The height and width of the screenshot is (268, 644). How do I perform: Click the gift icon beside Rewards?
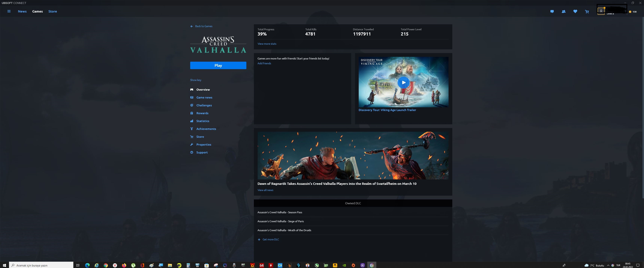tap(192, 113)
